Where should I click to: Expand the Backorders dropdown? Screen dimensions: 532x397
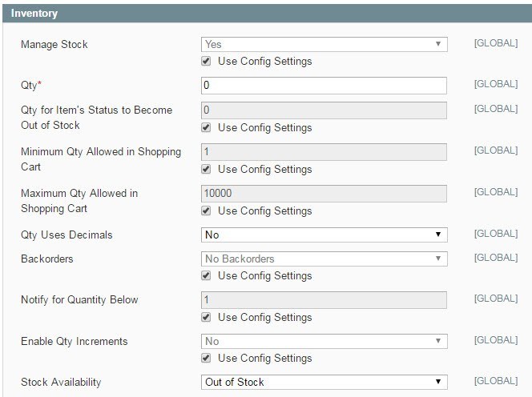pyautogui.click(x=323, y=259)
